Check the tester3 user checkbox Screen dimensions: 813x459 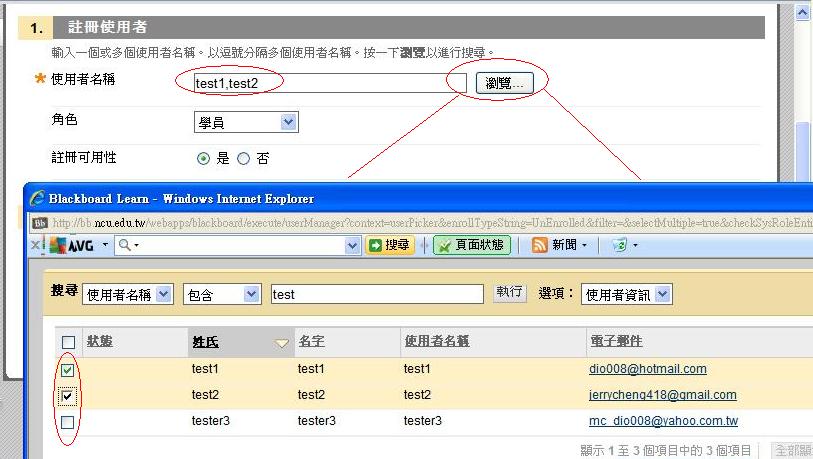[x=68, y=423]
